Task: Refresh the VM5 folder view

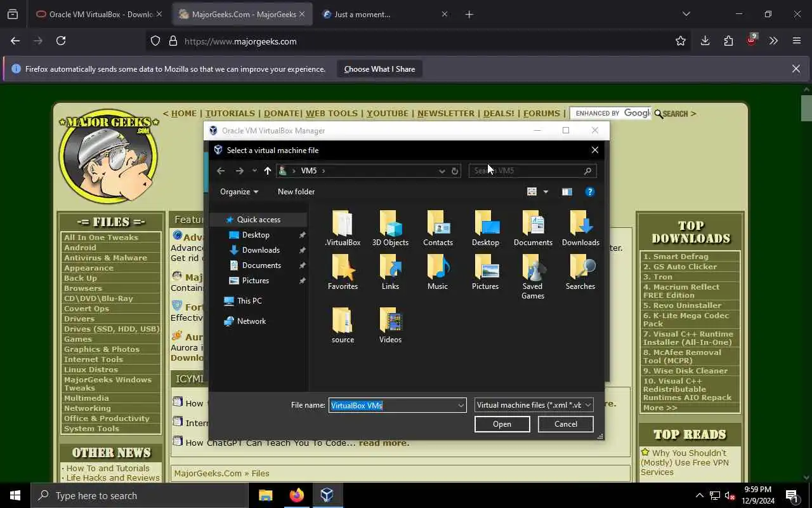Action: click(455, 171)
